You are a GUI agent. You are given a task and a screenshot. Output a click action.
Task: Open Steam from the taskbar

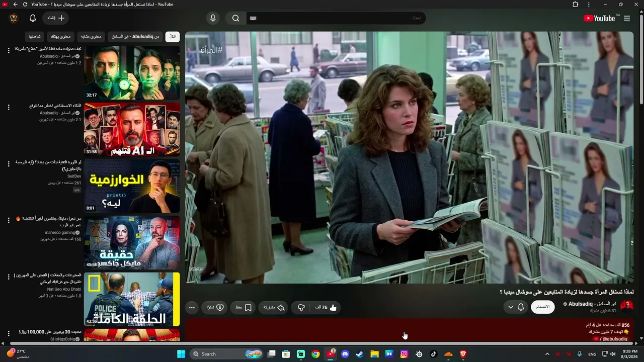(x=360, y=354)
